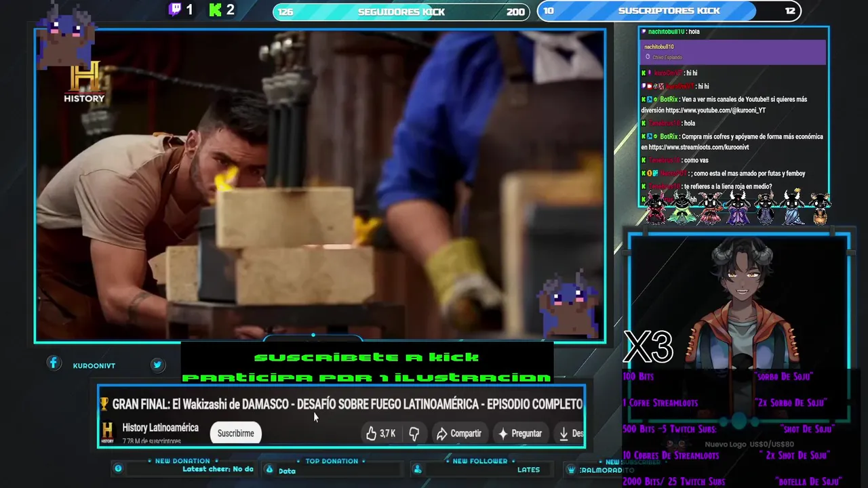This screenshot has height=488, width=868.
Task: Click the X3 multiplier overlay text
Action: (648, 347)
